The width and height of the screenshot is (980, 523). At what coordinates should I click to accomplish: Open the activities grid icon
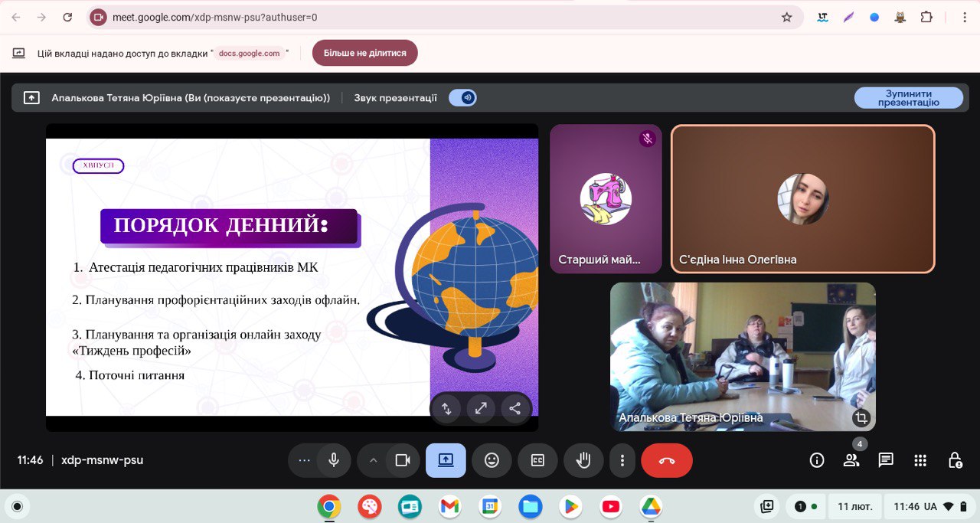[920, 460]
